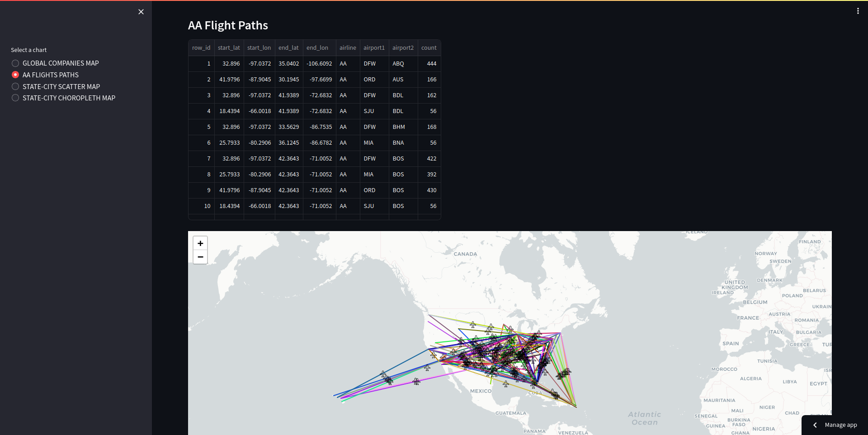Close the sidebar with the X icon
The height and width of the screenshot is (435, 868).
tap(141, 12)
